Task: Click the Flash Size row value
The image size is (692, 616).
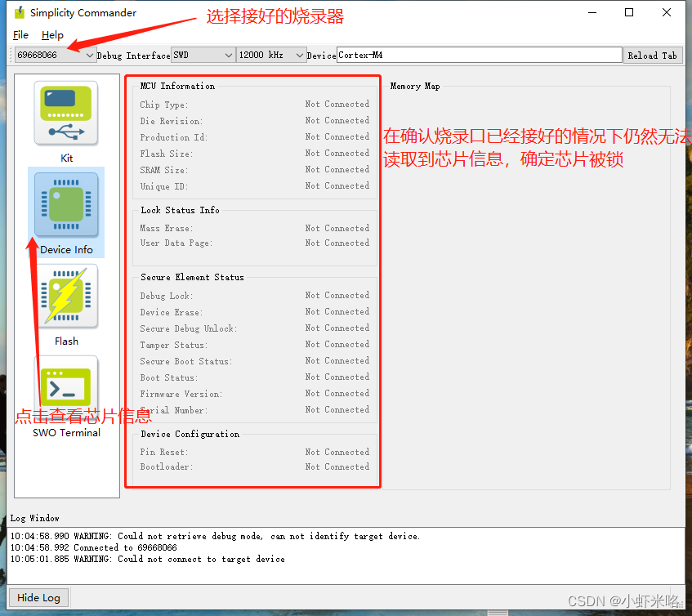Action: click(x=337, y=153)
